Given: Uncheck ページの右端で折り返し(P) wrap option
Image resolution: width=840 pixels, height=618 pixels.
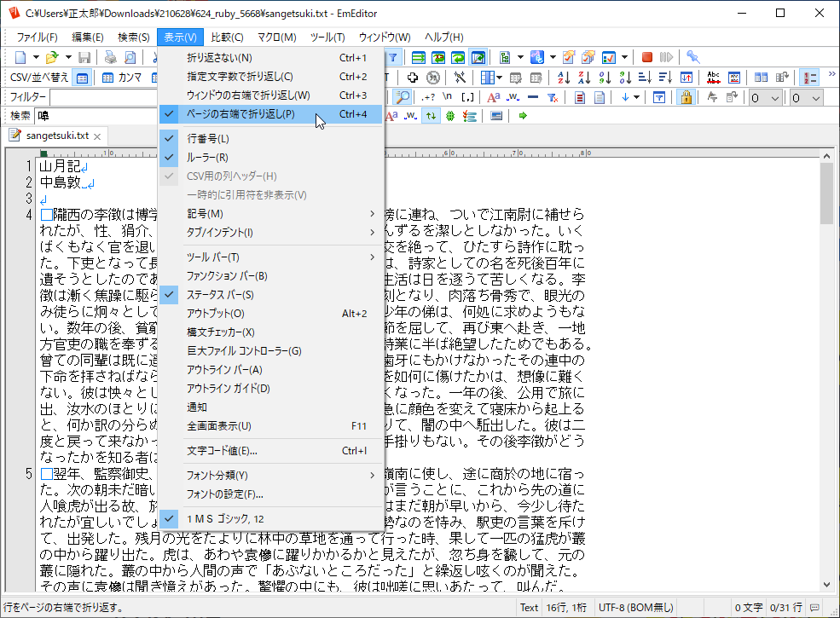Looking at the screenshot, I should pyautogui.click(x=270, y=114).
